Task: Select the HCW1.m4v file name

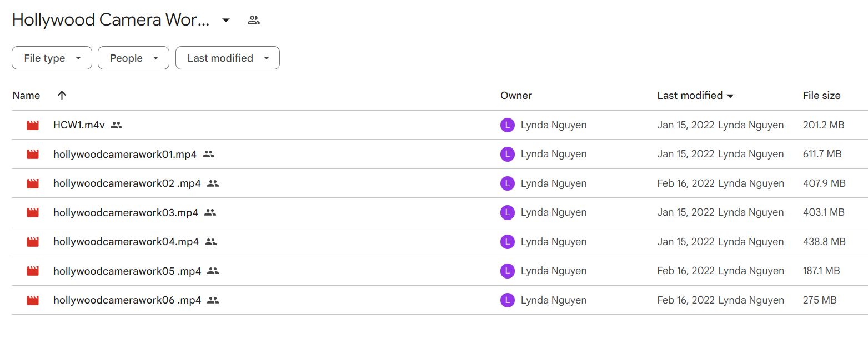Action: [79, 125]
